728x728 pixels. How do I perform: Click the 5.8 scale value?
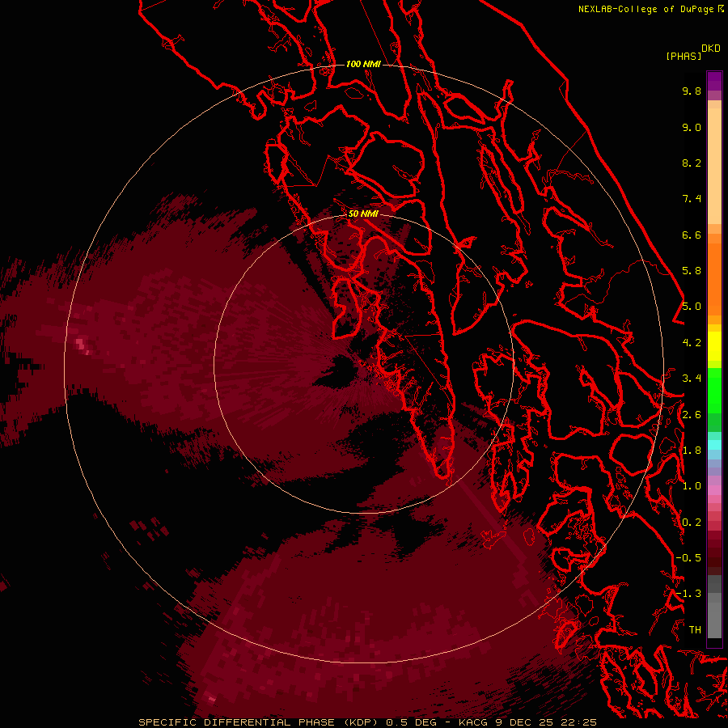pos(692,271)
